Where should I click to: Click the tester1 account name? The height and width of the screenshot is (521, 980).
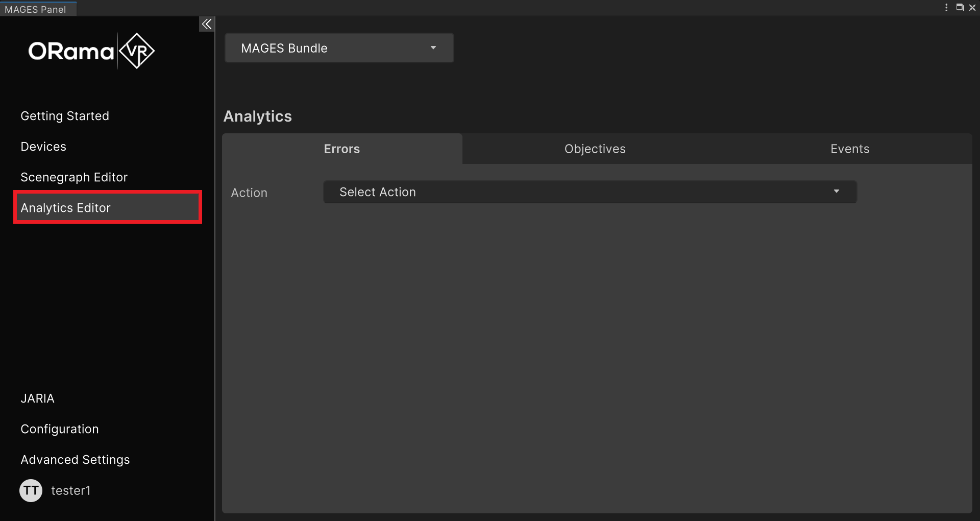[70, 490]
